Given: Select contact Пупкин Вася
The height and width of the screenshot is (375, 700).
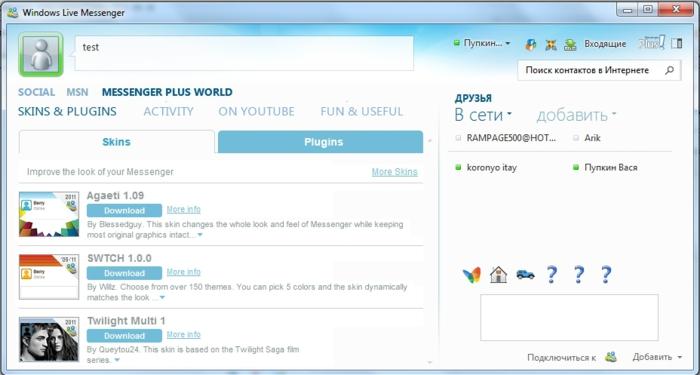Looking at the screenshot, I should pyautogui.click(x=611, y=168).
